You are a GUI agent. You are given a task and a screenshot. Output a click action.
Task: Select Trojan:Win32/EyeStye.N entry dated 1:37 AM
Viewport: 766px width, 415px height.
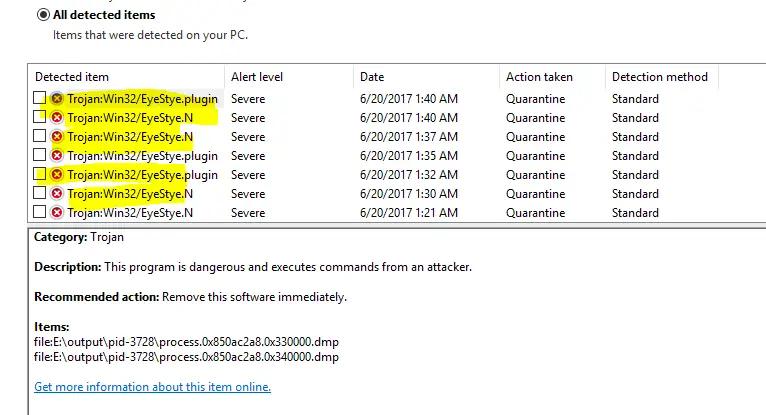pos(130,137)
